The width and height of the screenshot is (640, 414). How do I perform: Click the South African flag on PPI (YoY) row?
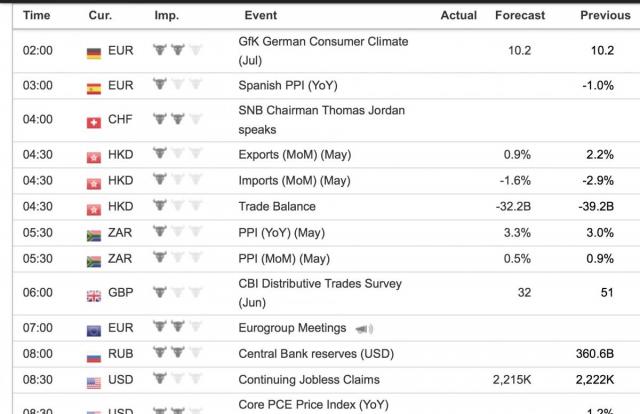click(95, 233)
